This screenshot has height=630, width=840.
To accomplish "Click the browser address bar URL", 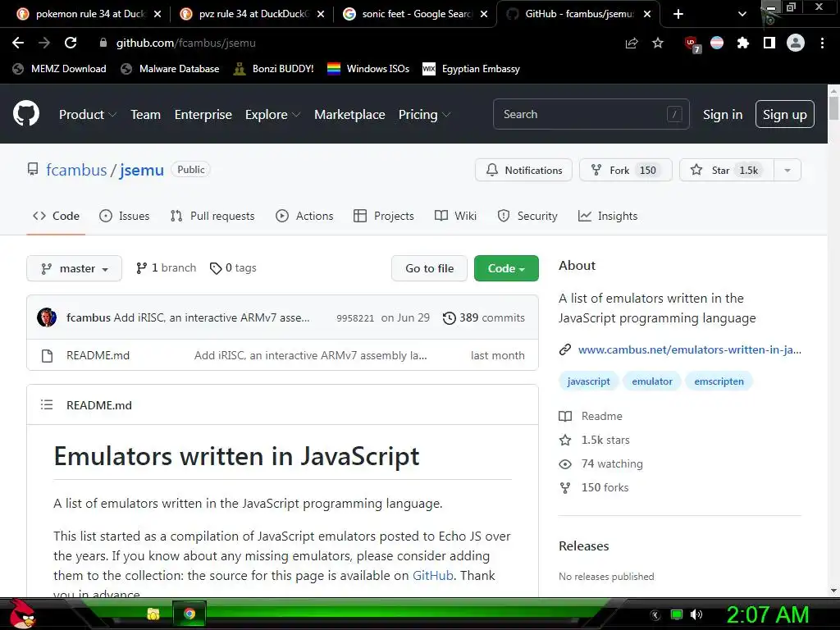I will tap(186, 43).
